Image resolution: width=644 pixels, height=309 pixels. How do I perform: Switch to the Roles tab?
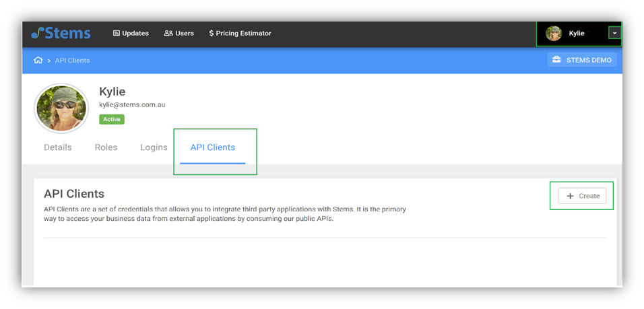(106, 147)
